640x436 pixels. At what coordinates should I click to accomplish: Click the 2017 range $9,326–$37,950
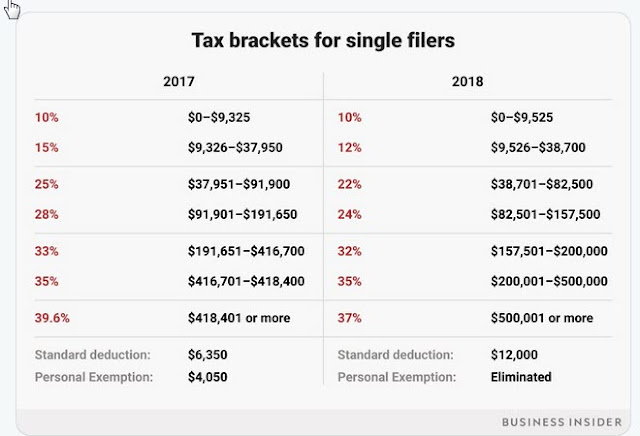click(234, 147)
